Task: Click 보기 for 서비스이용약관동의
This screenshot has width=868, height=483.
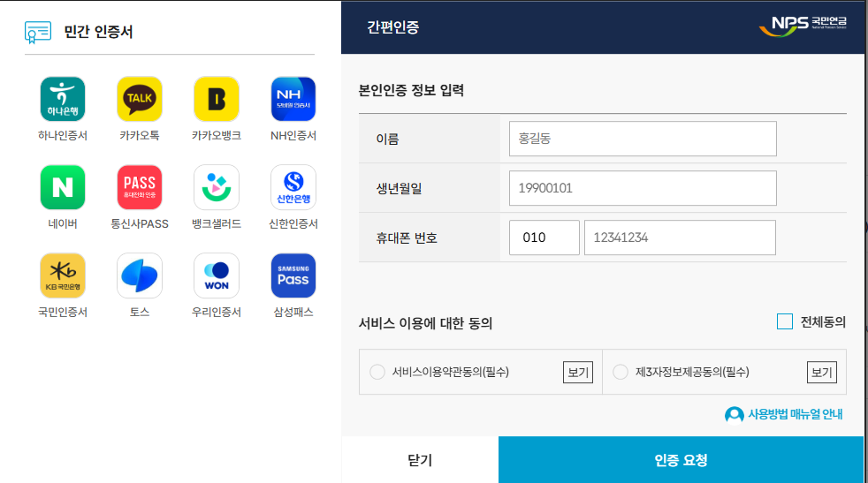Action: coord(578,372)
